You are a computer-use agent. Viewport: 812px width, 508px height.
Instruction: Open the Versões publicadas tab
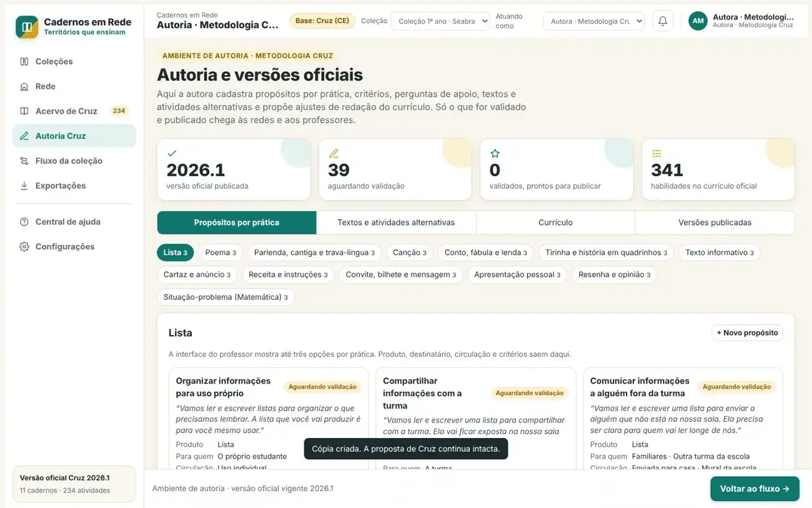[715, 222]
